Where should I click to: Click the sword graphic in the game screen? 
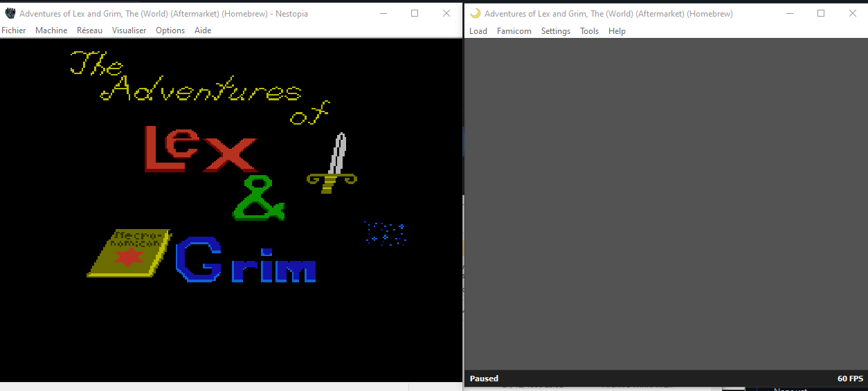point(332,163)
